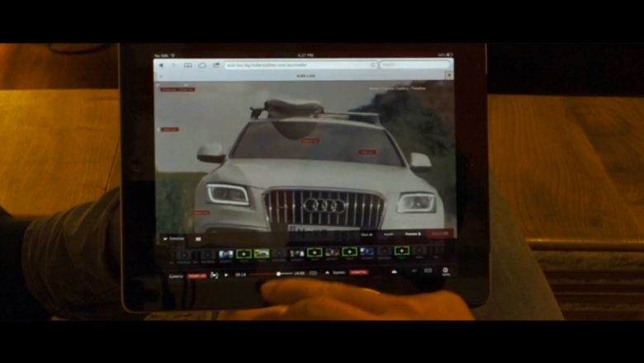644x363 pixels.
Task: Tap the Safari share icon
Action: coord(215,65)
